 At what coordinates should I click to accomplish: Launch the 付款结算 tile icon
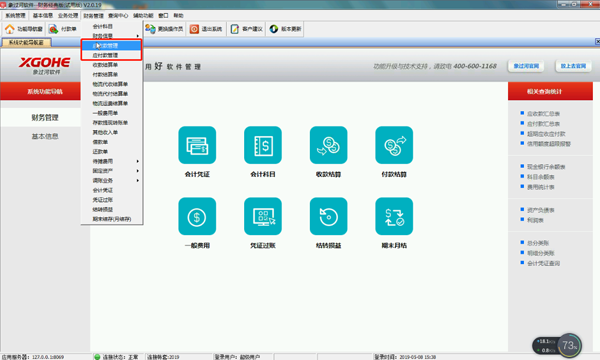(x=394, y=145)
